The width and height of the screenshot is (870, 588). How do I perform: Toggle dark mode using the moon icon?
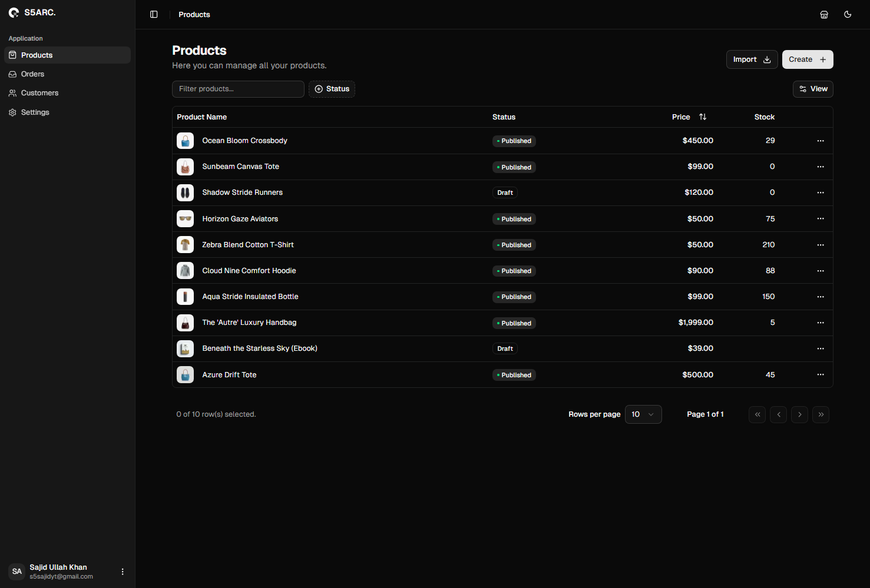[848, 14]
